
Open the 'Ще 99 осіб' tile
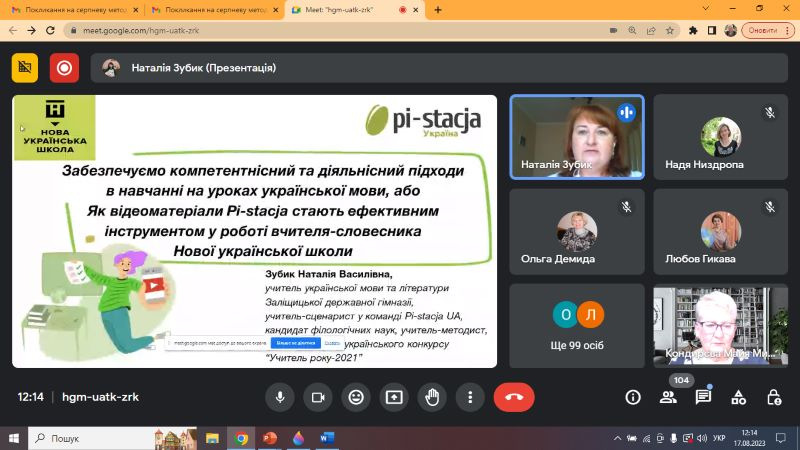[577, 326]
